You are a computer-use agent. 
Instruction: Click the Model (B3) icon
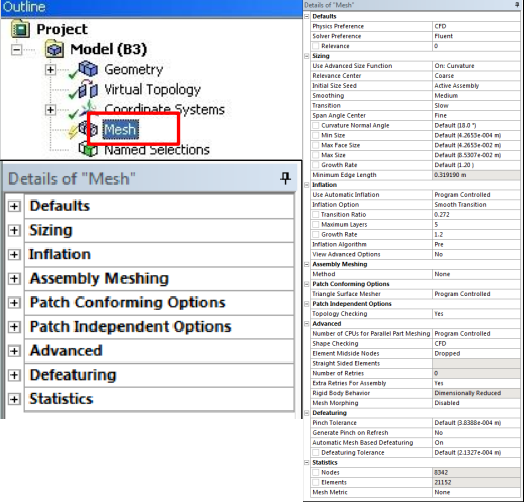tap(54, 49)
